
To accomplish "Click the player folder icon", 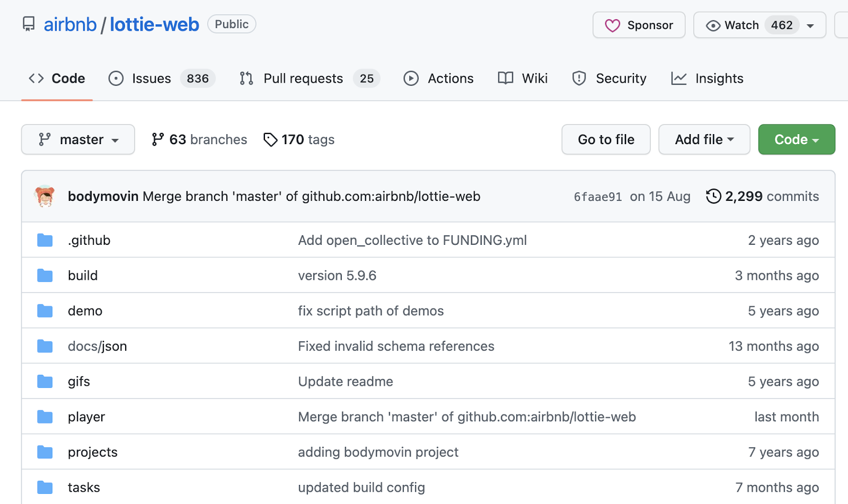I will pos(45,417).
